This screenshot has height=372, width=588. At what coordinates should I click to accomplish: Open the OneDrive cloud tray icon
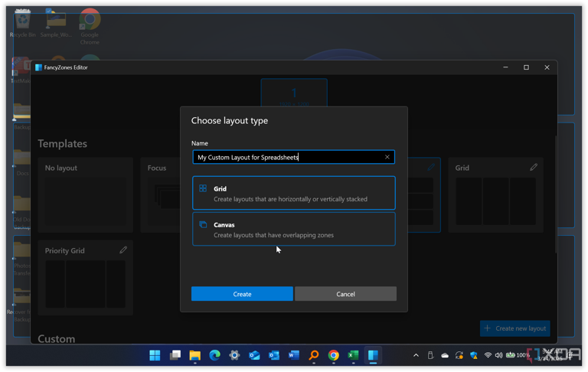point(445,355)
